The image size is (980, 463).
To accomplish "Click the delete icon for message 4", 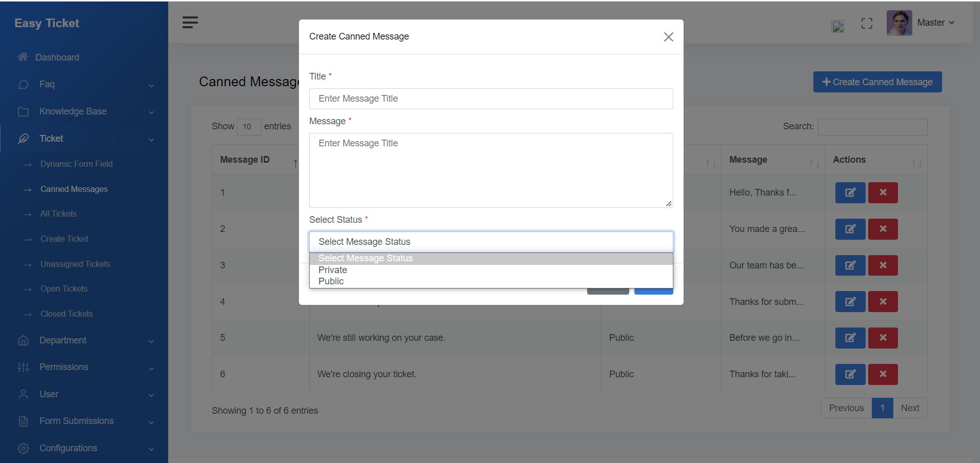I will [x=883, y=302].
